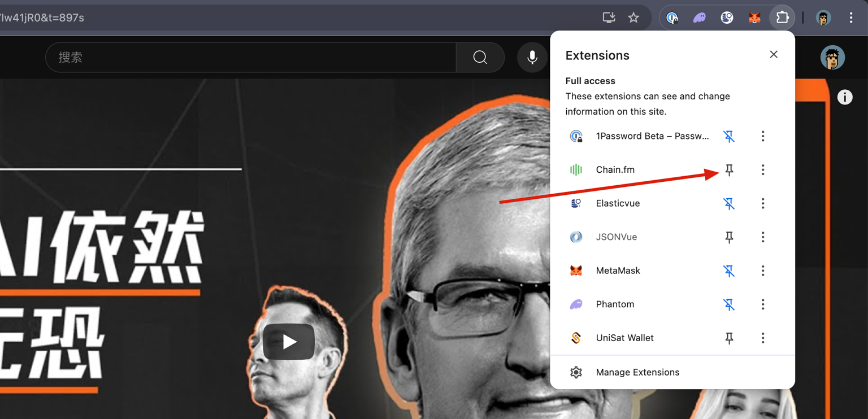Pin the Chain.fm extension to the toolbar
This screenshot has width=868, height=419.
click(729, 170)
